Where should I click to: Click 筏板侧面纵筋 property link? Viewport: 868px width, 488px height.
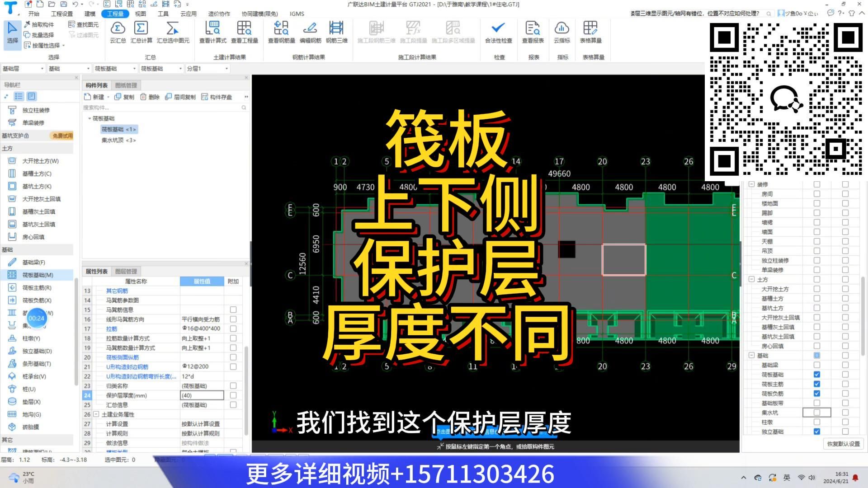coord(123,357)
